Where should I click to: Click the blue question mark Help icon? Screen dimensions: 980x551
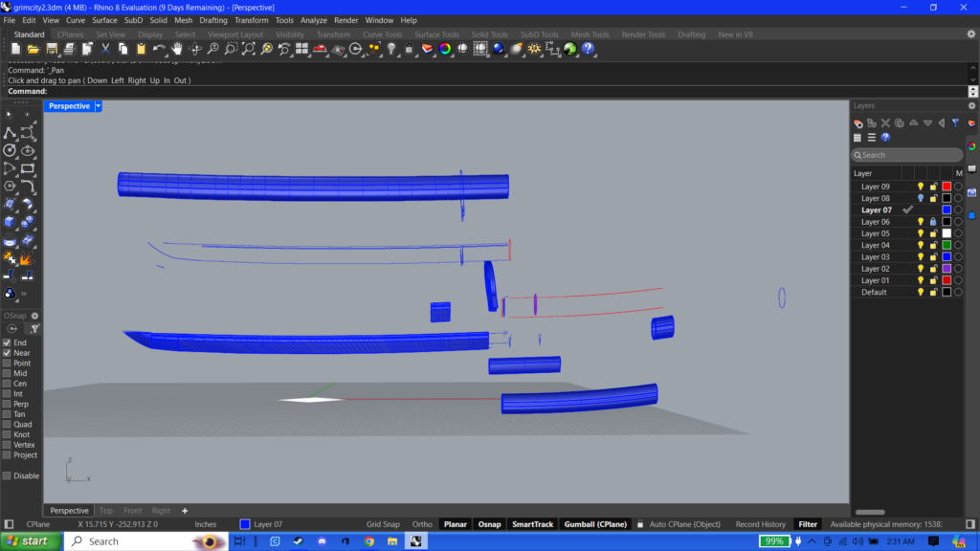coord(589,49)
